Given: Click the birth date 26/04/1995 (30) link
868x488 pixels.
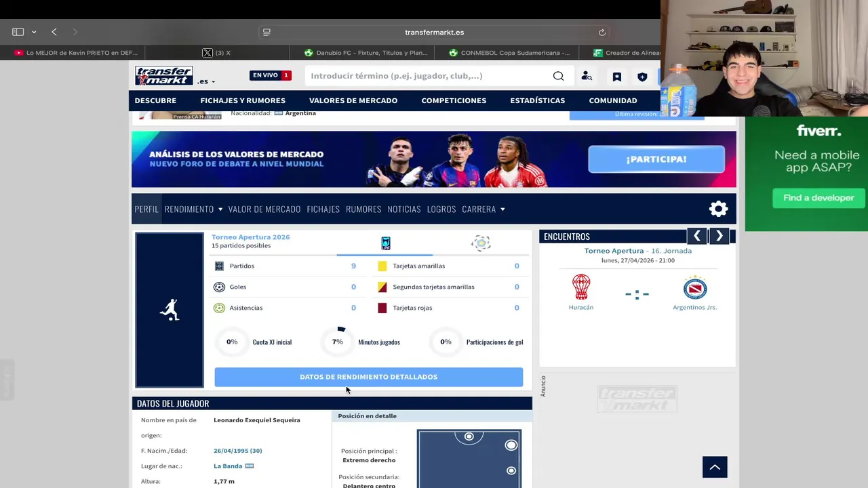Looking at the screenshot, I should pos(237,451).
